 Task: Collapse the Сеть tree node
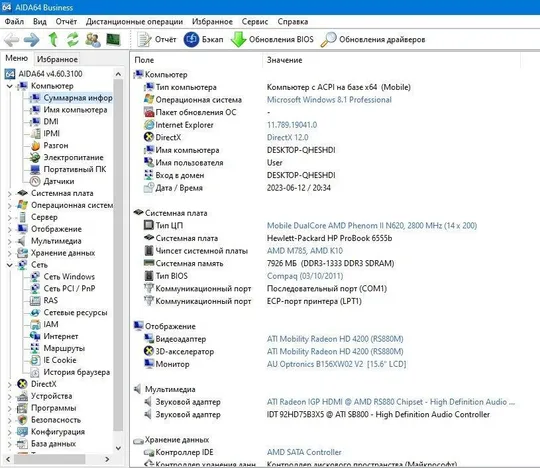(10, 265)
